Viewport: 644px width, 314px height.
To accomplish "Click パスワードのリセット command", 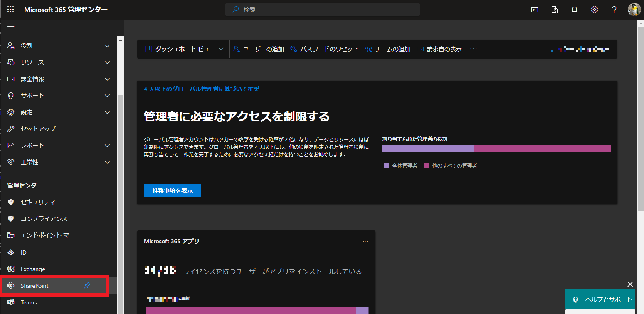I will (325, 49).
